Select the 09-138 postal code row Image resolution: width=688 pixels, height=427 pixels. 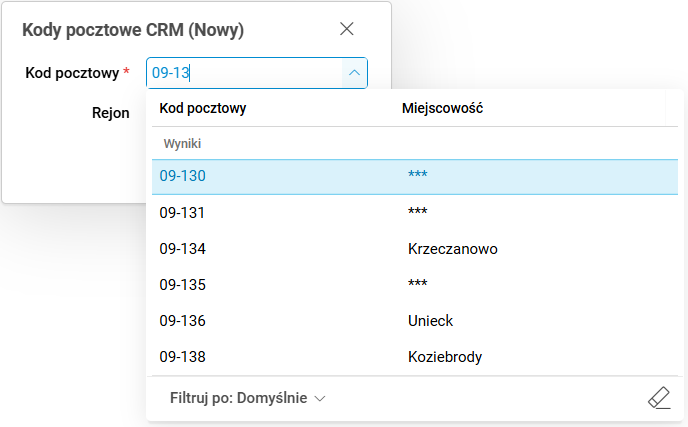click(x=183, y=356)
